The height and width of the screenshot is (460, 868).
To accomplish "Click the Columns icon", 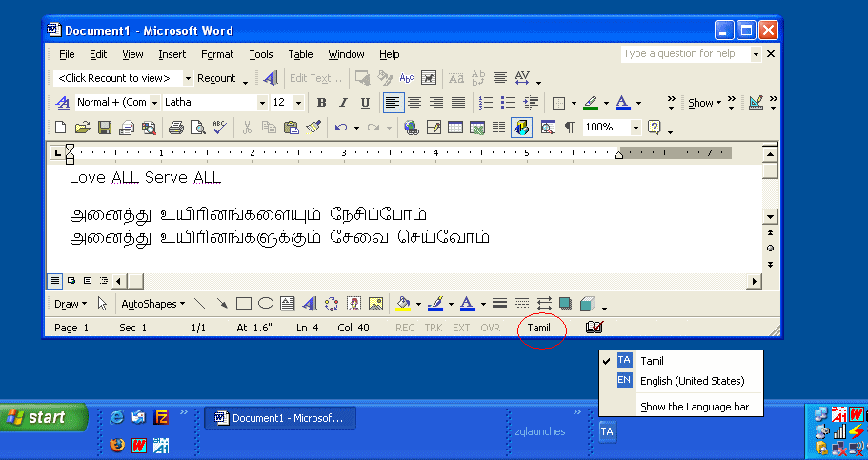I will point(498,128).
